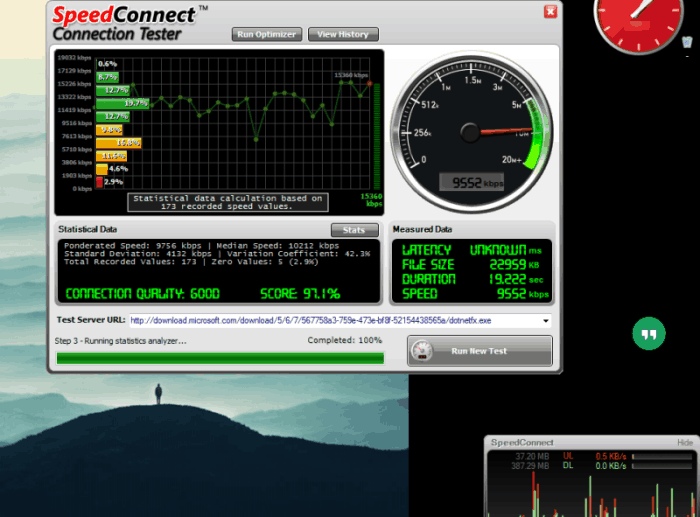
Task: Click the red 2.9% histogram bar
Action: [x=99, y=182]
